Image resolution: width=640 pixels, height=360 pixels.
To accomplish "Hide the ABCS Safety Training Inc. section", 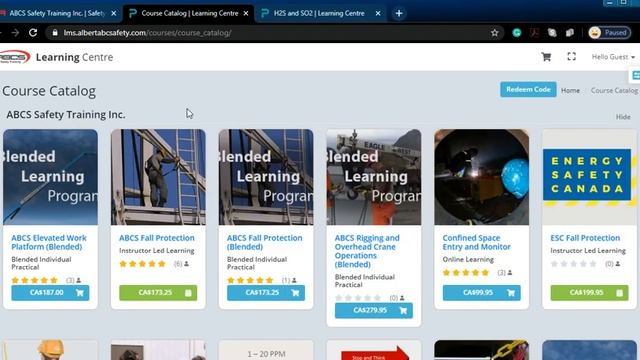I will (x=623, y=117).
